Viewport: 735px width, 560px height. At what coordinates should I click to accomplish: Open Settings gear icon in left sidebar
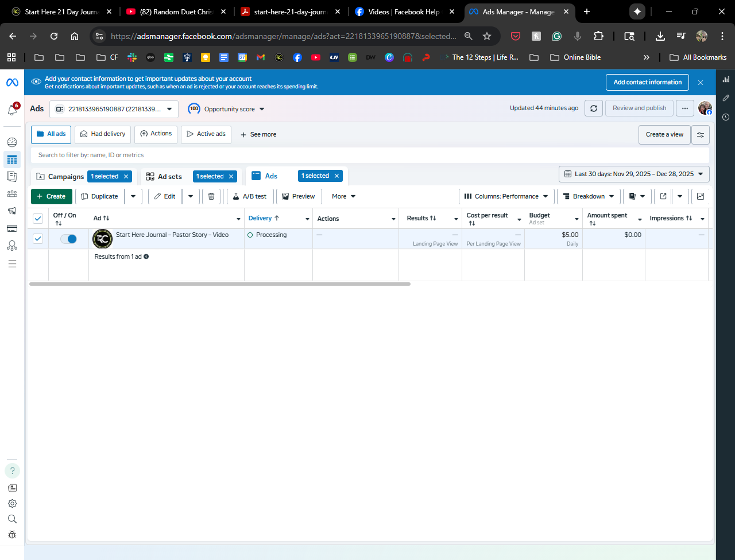(12, 504)
